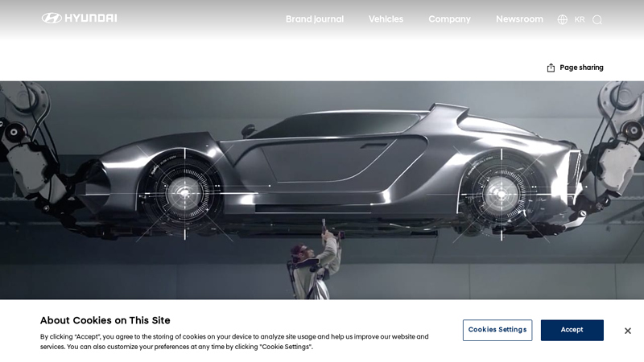Go to the Newsroom menu item
The height and width of the screenshot is (362, 644).
coord(519,19)
